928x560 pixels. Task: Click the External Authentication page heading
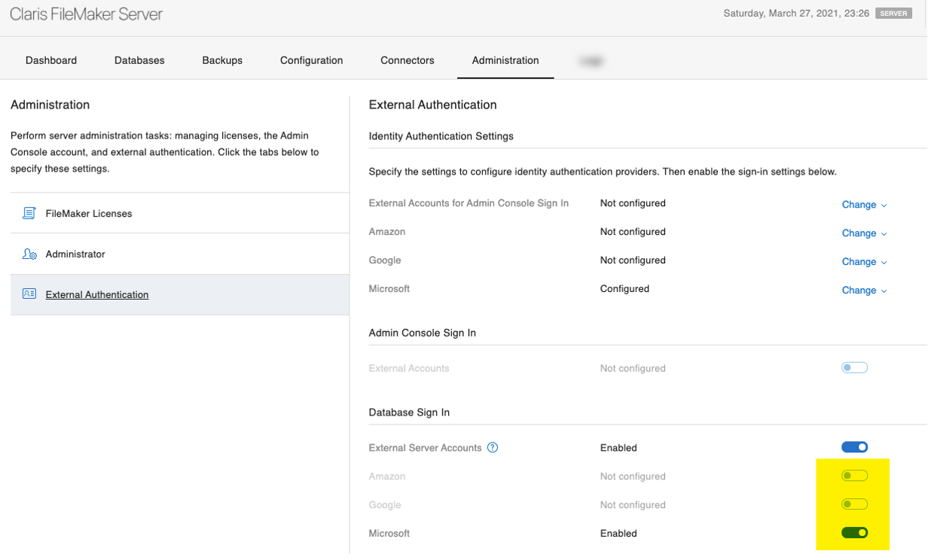point(433,105)
